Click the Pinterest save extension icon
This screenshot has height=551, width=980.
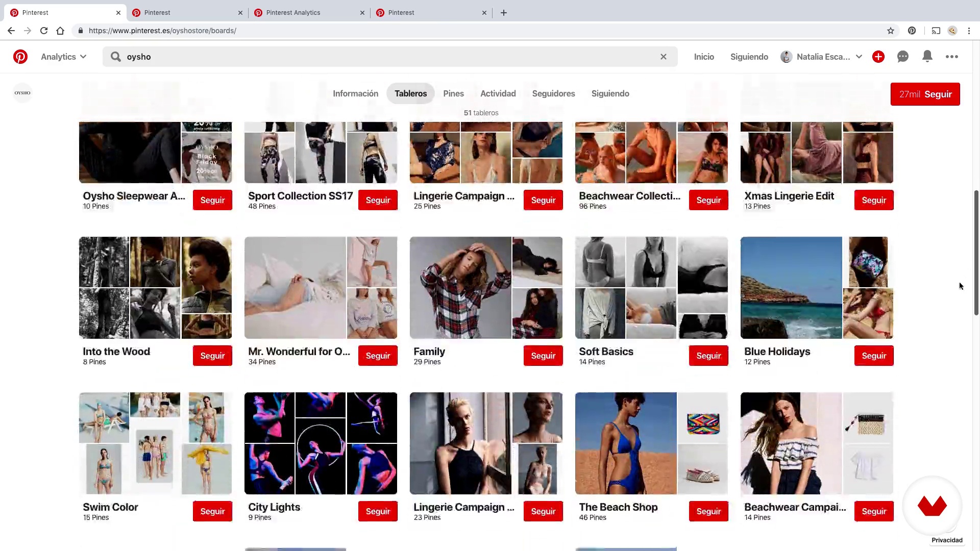(912, 31)
